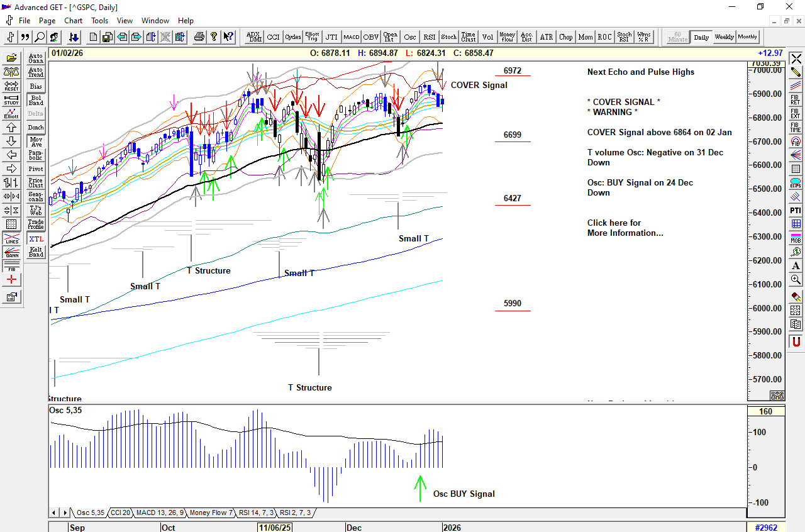805x532 pixels.
Task: Select the Money Flow 7 tab
Action: click(x=211, y=513)
